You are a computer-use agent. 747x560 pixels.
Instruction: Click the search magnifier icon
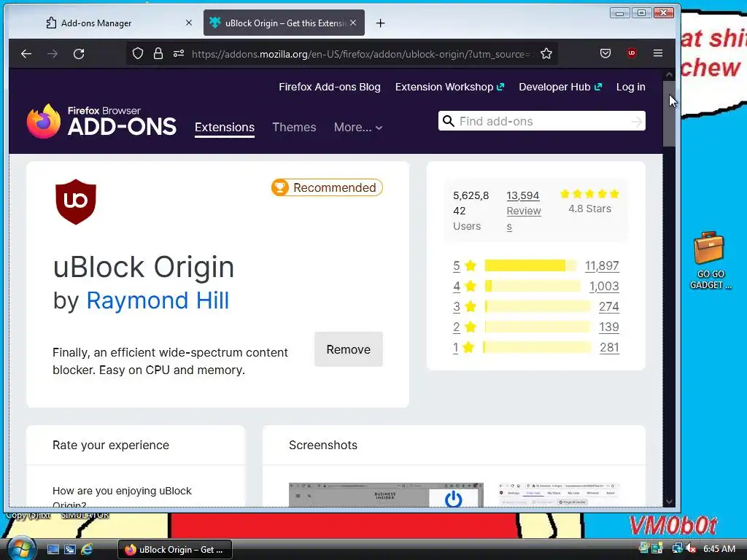tap(449, 121)
